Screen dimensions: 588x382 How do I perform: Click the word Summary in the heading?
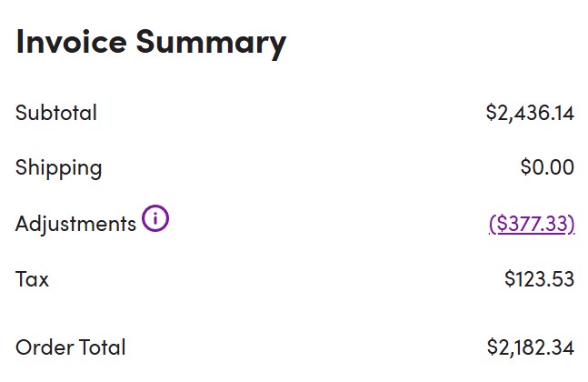tap(211, 42)
